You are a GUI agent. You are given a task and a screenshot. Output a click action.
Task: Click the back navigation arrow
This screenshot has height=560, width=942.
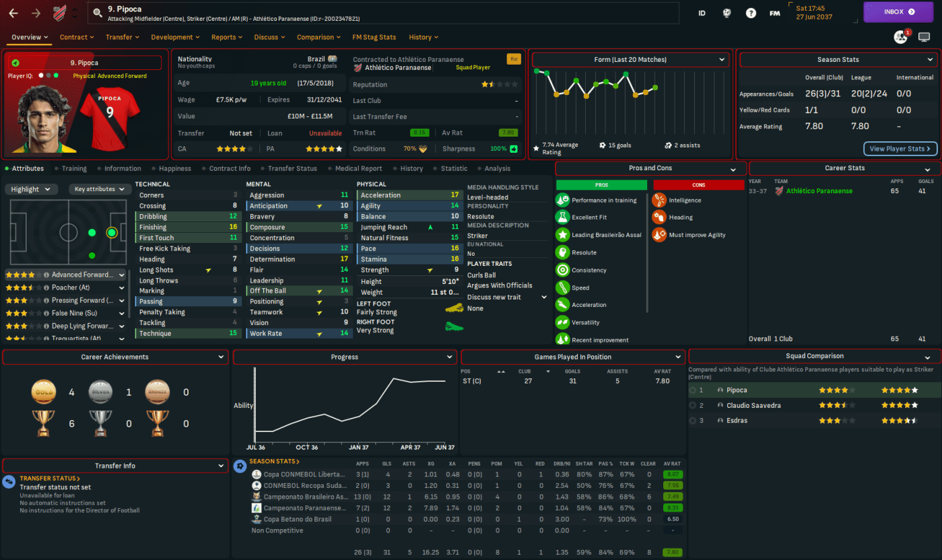13,13
